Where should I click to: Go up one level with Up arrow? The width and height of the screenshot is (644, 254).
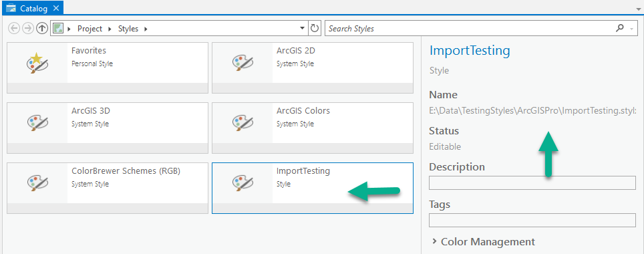(41, 28)
